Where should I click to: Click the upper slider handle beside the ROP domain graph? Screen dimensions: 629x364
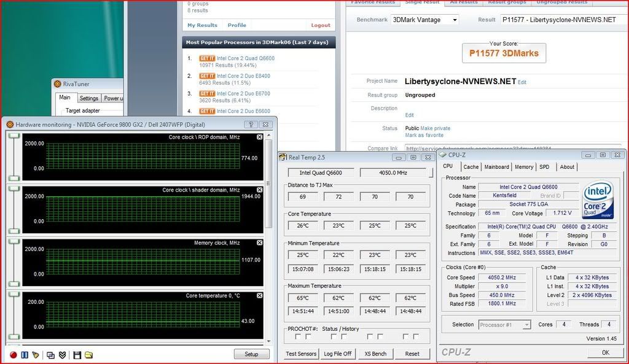[15, 136]
